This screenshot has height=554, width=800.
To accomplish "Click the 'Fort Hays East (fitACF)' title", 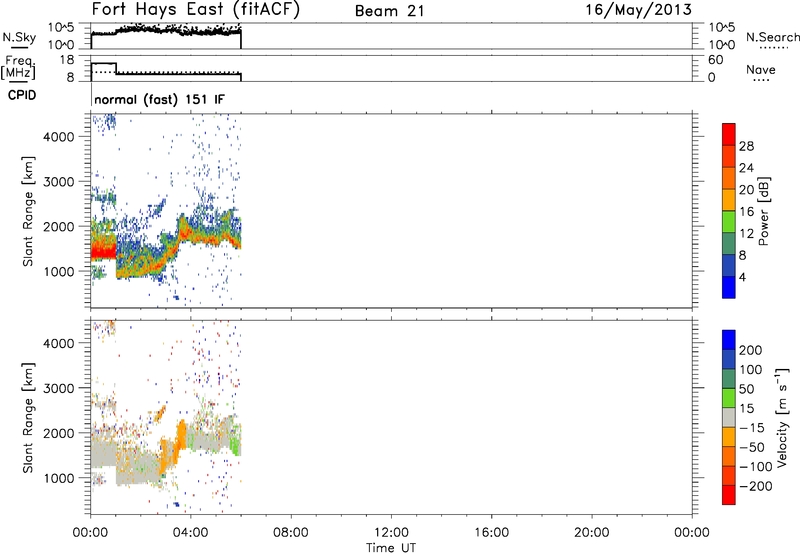I will tap(195, 10).
